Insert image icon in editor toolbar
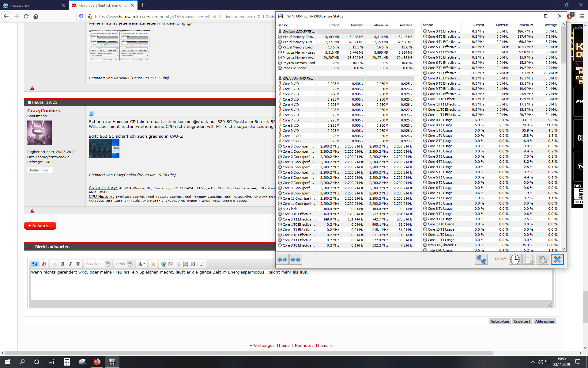 pos(186,264)
